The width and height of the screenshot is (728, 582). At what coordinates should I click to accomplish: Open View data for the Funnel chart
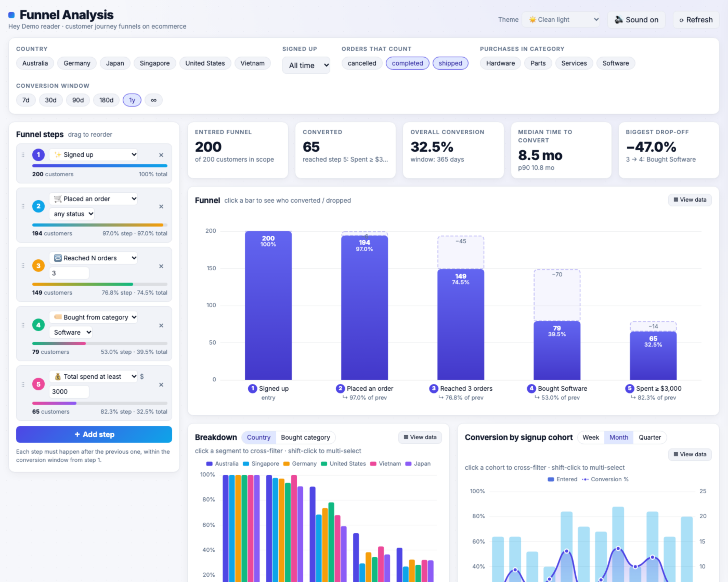(690, 200)
